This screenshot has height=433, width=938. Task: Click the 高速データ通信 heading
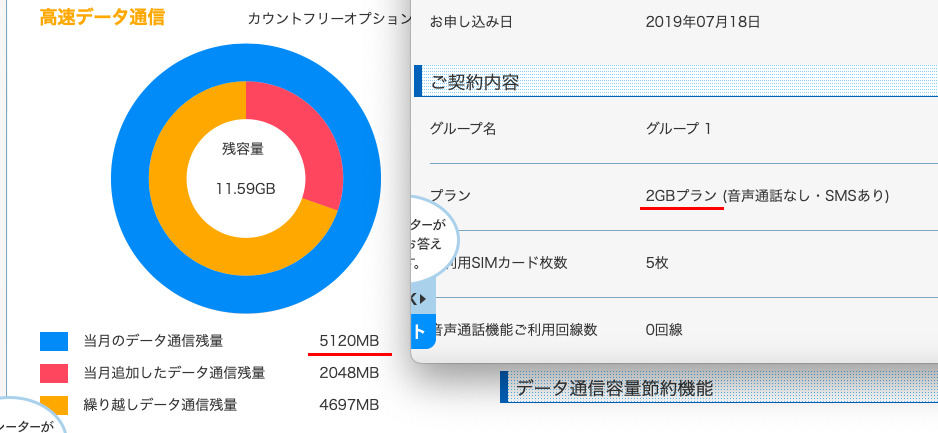point(102,18)
